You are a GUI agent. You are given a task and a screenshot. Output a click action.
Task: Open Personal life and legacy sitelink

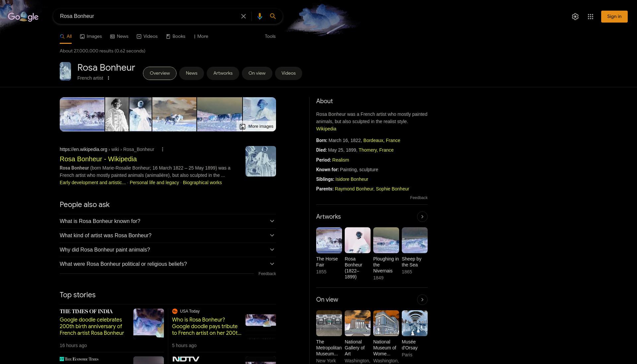click(154, 182)
